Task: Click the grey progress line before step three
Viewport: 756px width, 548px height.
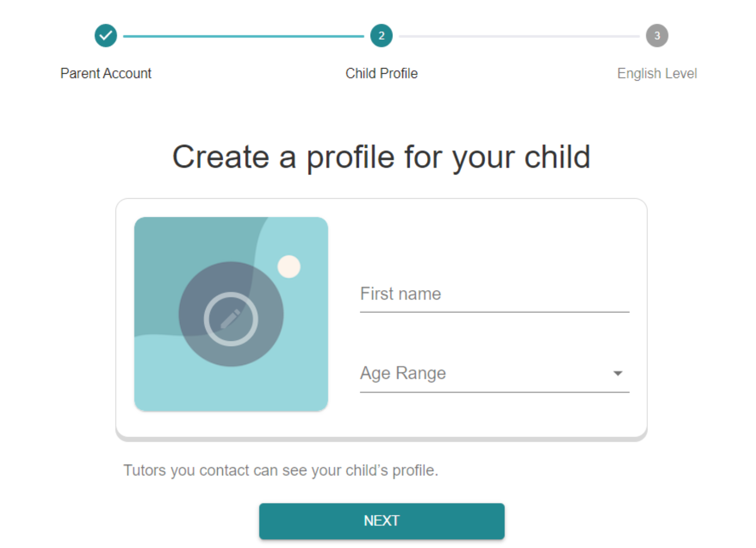Action: (519, 36)
